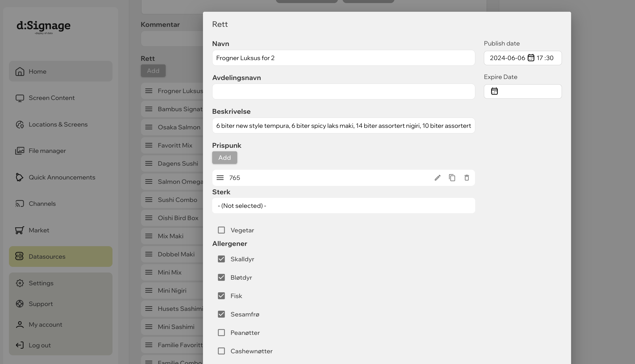Go to Home in the sidebar
The width and height of the screenshot is (635, 364).
(x=61, y=71)
